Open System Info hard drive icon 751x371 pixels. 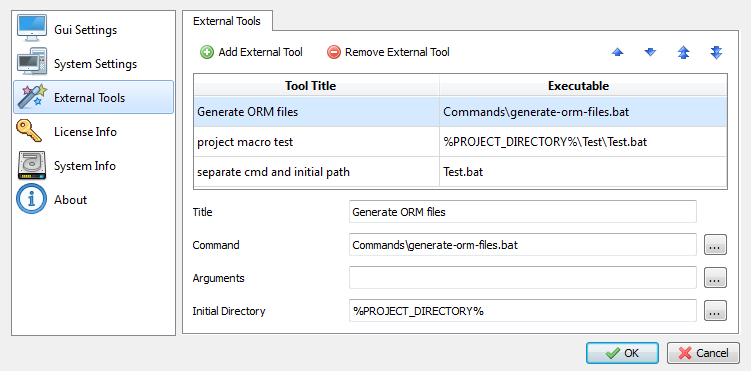[x=32, y=166]
